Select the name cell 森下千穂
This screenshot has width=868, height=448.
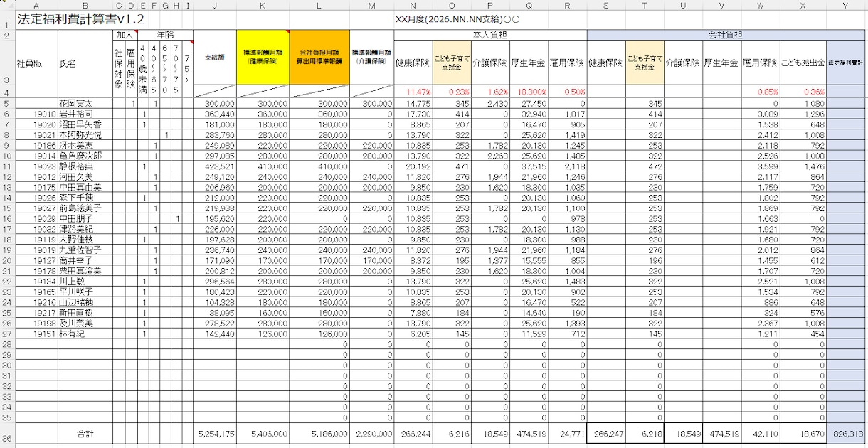tap(85, 197)
